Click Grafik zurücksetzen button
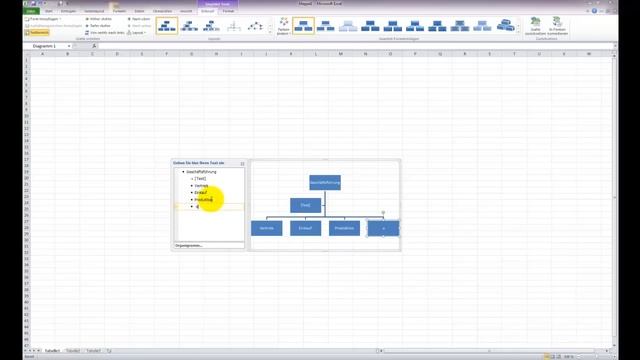The height and width of the screenshot is (360, 640). [535, 26]
